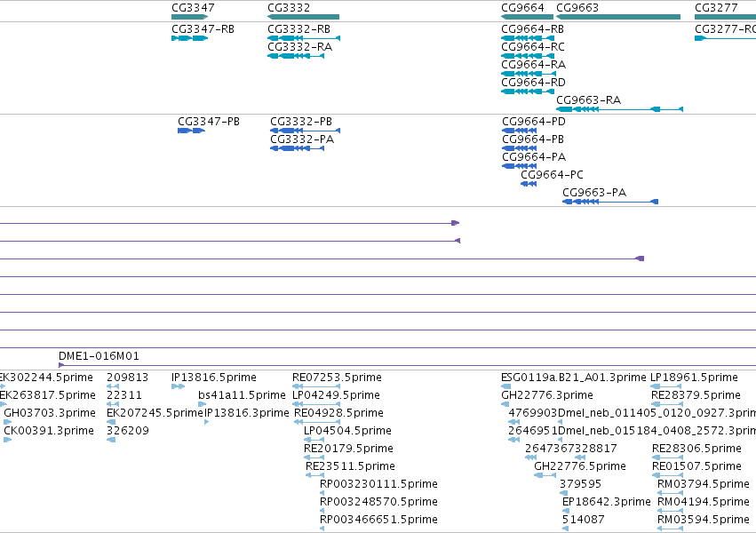Click the EK207245.5prime EST label
Screen dimensions: 756x533
click(155, 413)
